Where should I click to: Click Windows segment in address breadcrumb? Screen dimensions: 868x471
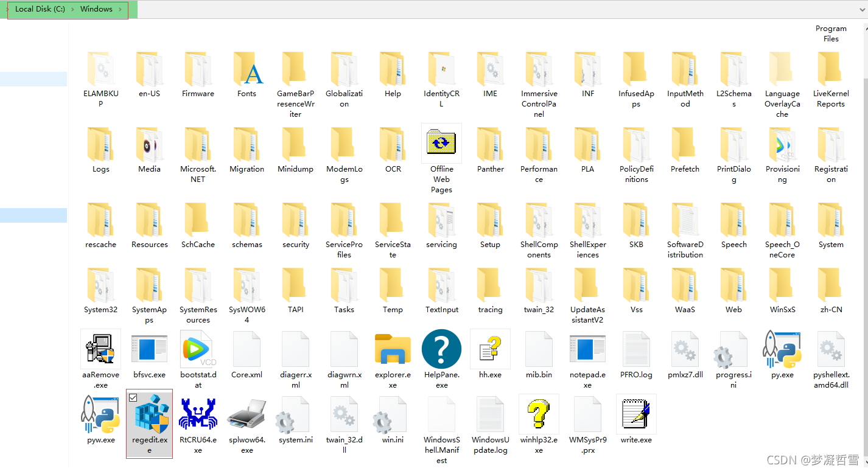(x=96, y=9)
